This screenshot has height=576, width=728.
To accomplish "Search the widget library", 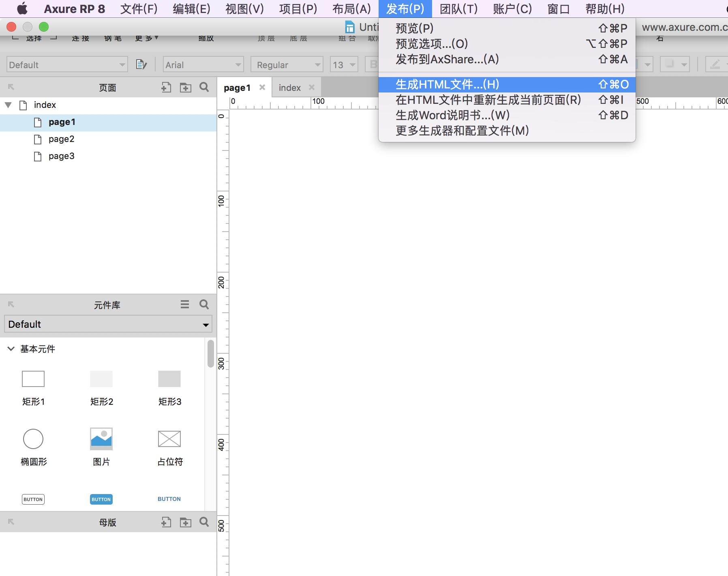I will [204, 304].
